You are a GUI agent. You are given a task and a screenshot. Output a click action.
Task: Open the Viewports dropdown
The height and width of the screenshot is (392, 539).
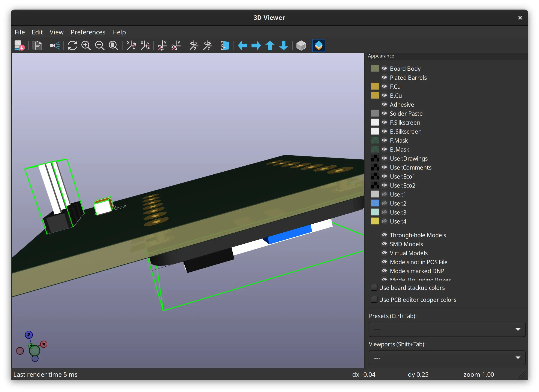tap(447, 358)
